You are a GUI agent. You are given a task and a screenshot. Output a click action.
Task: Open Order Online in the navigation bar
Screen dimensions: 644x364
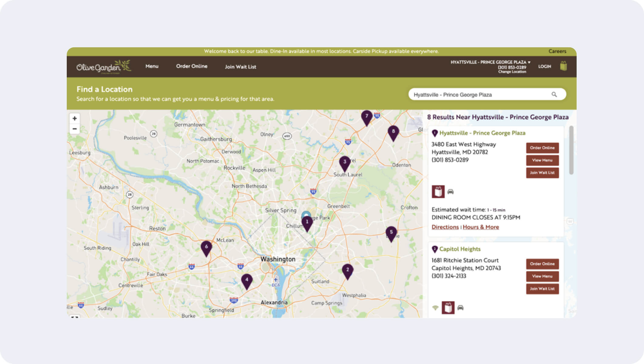point(192,66)
